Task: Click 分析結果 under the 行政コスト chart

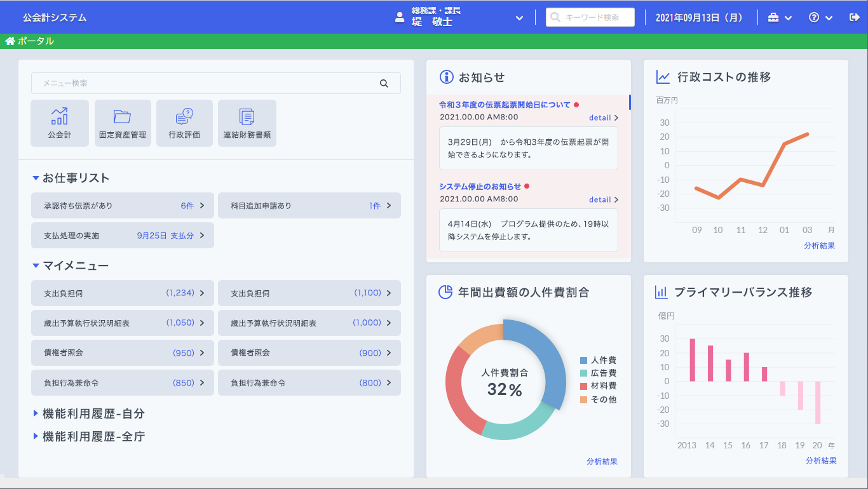Action: tap(818, 246)
